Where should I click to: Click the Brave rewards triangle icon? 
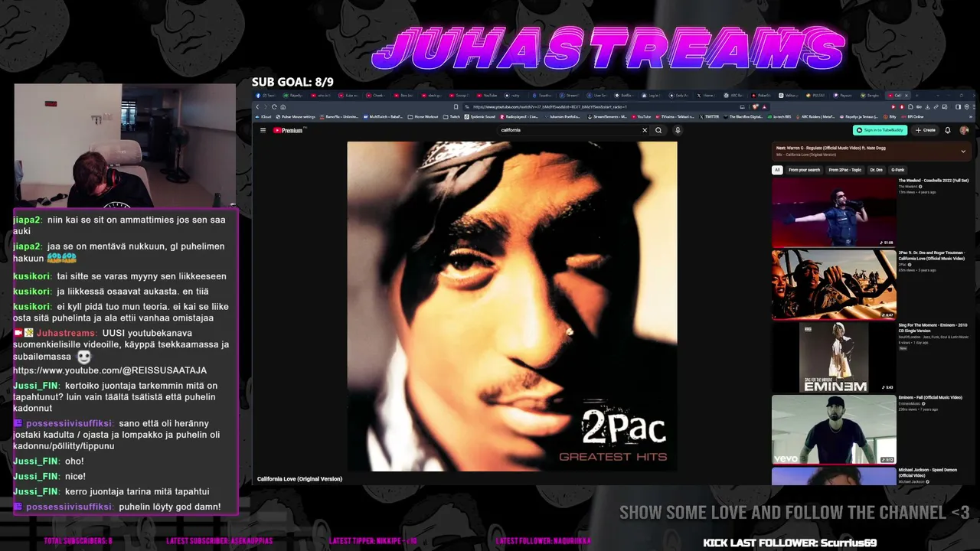click(x=764, y=107)
